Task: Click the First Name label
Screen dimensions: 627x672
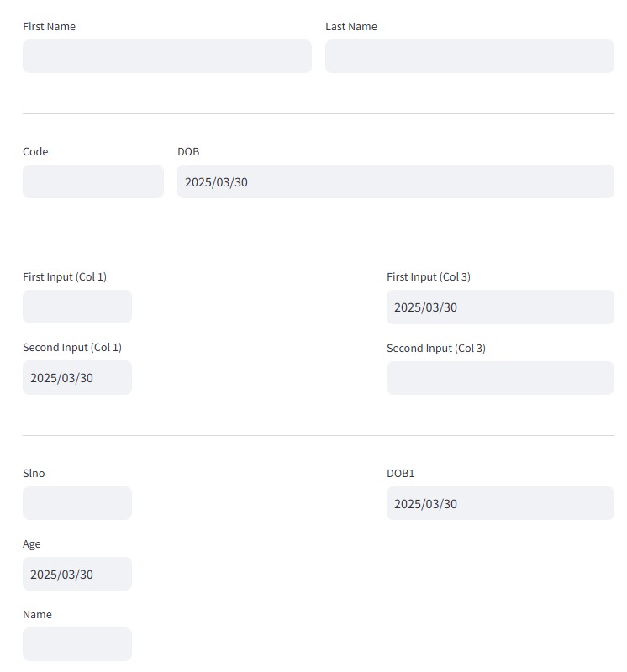Action: 49,26
